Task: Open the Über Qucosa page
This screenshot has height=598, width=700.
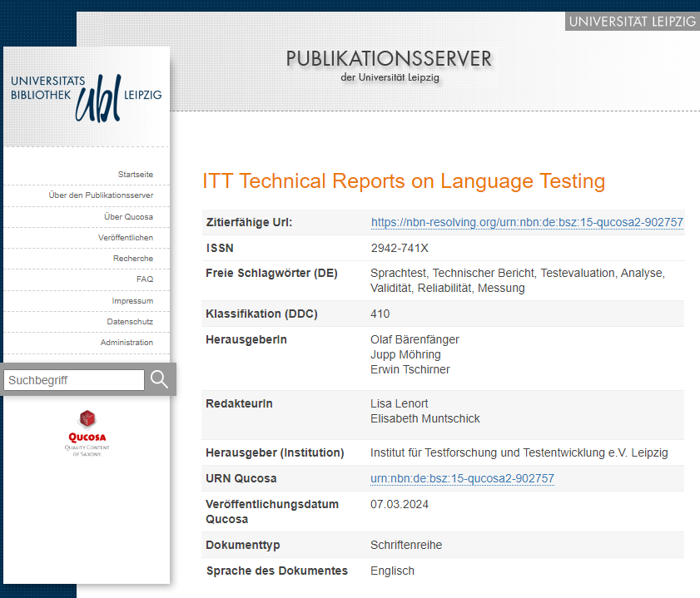Action: point(128,217)
